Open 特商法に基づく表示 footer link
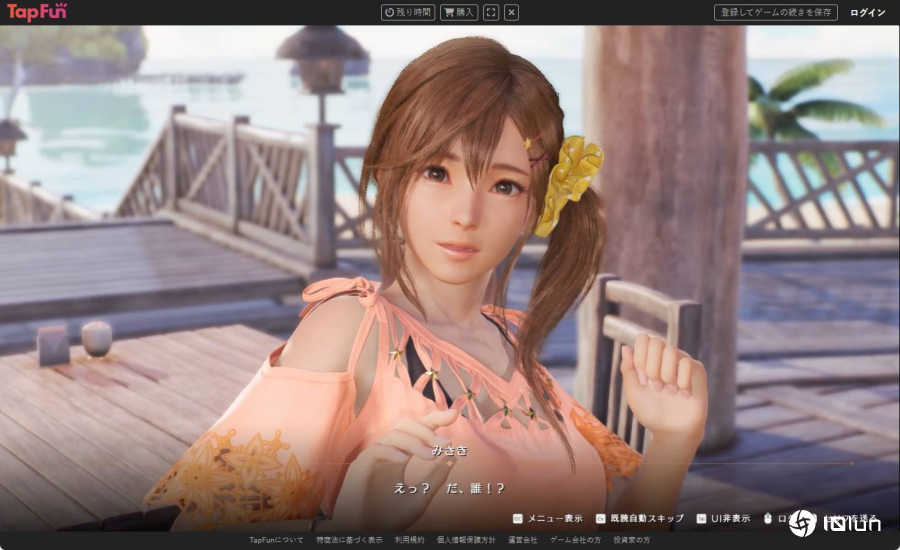 click(x=349, y=540)
